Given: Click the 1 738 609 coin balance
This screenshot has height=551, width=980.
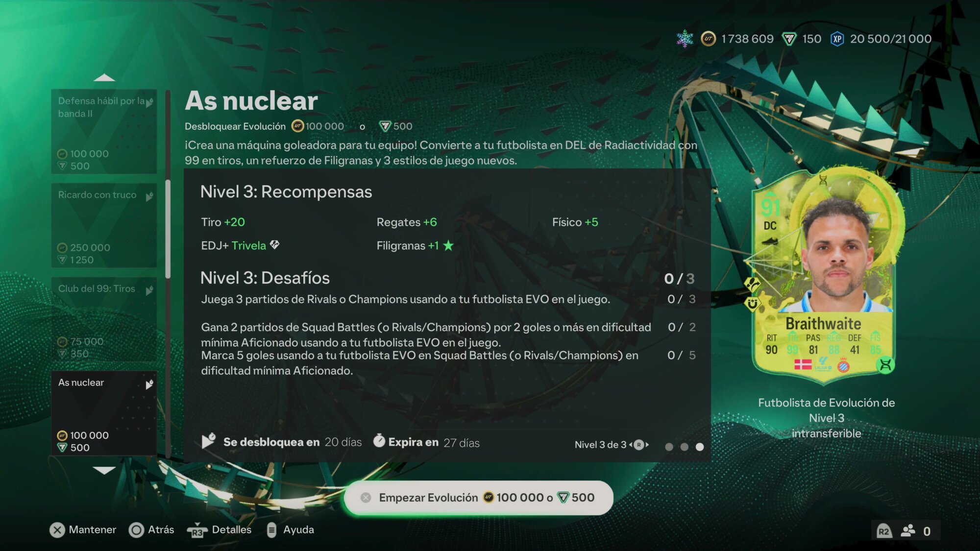Looking at the screenshot, I should coord(747,39).
